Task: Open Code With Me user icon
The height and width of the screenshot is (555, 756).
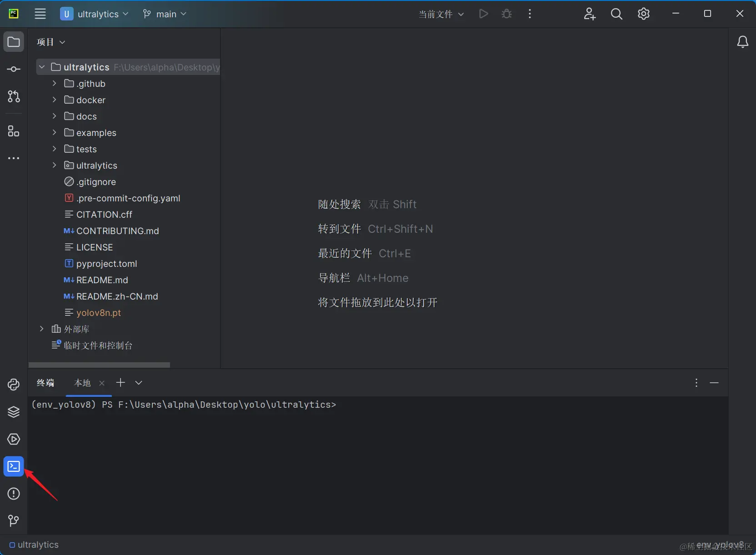Action: (x=590, y=14)
